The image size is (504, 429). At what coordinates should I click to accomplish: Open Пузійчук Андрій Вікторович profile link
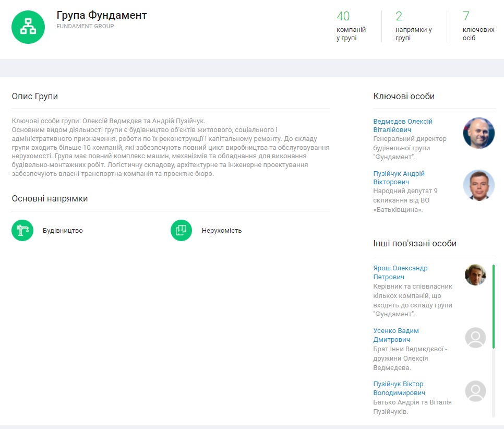399,178
